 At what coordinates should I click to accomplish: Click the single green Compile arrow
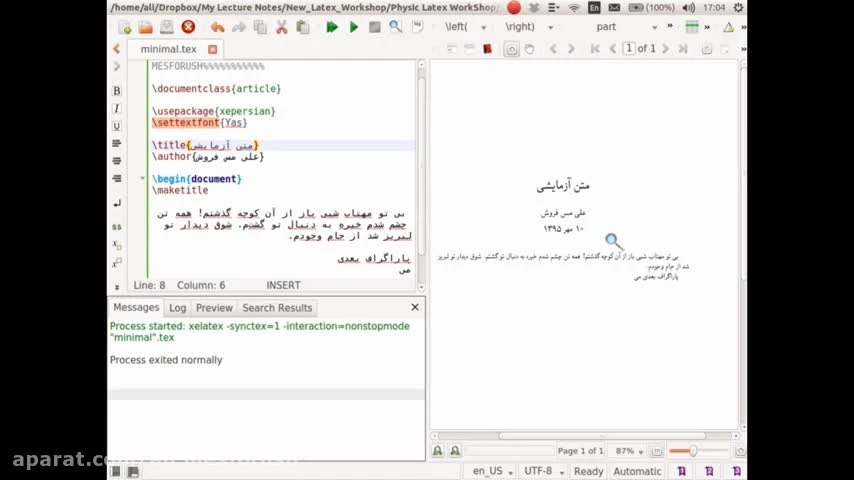pyautogui.click(x=353, y=27)
